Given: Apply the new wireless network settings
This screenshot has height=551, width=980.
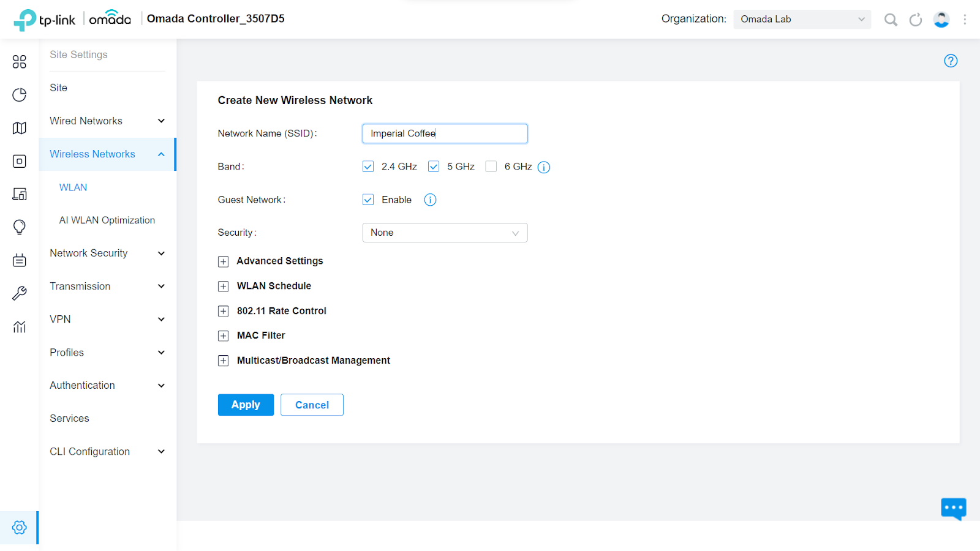Looking at the screenshot, I should (x=245, y=405).
